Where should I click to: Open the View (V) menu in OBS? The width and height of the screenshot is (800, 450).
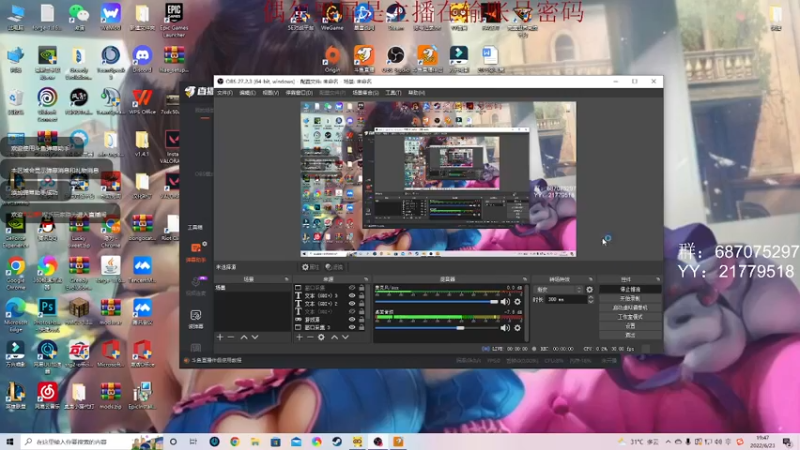pos(270,93)
